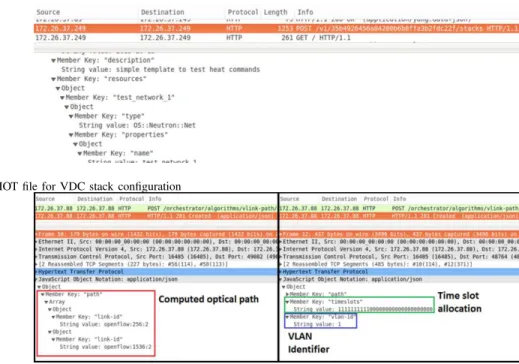Click Info header in bottom-right pane
The height and width of the screenshot is (364, 519).
(399, 199)
